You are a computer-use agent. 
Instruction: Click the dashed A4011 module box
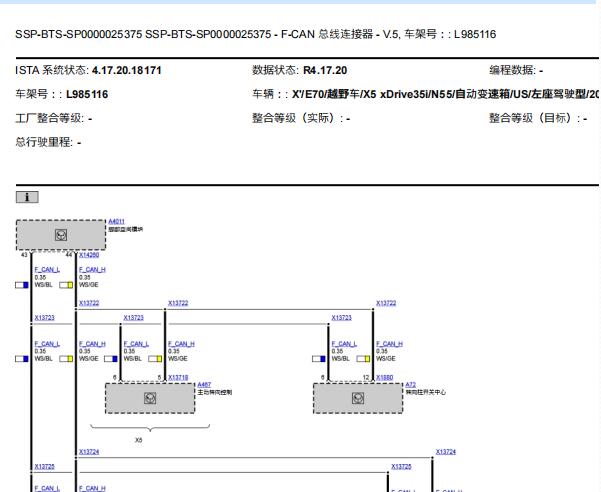(61, 235)
